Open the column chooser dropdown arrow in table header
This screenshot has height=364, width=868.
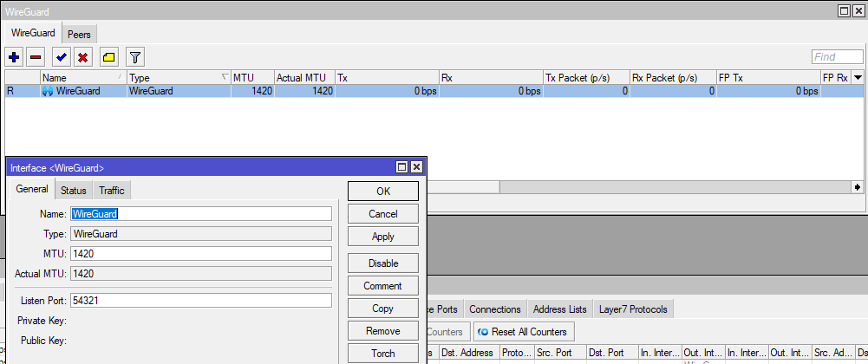(858, 78)
